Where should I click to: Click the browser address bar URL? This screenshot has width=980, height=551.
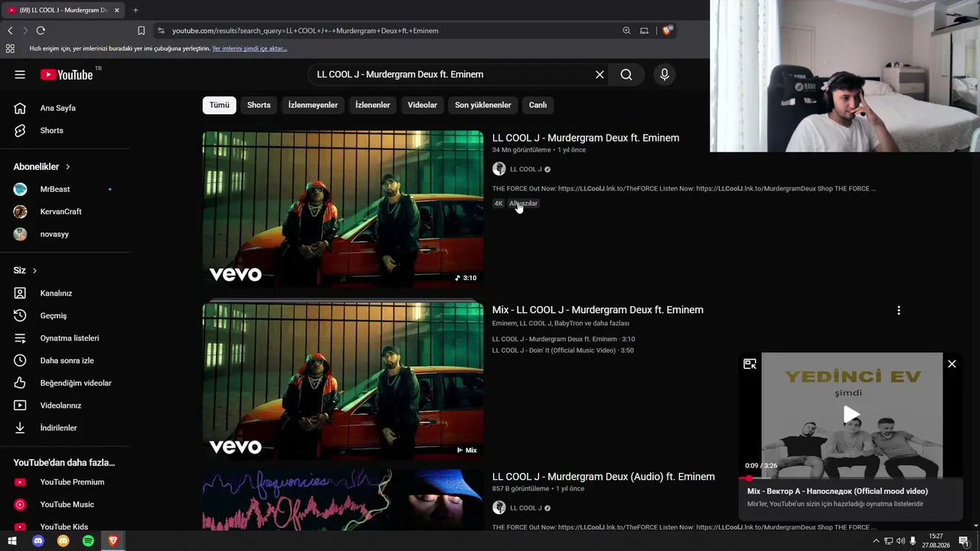click(305, 31)
